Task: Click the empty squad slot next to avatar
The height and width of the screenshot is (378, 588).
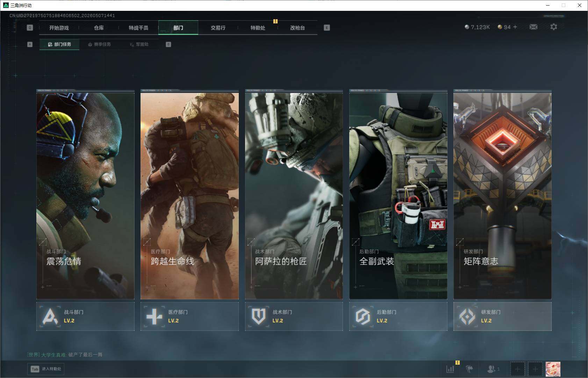Action: [x=535, y=369]
